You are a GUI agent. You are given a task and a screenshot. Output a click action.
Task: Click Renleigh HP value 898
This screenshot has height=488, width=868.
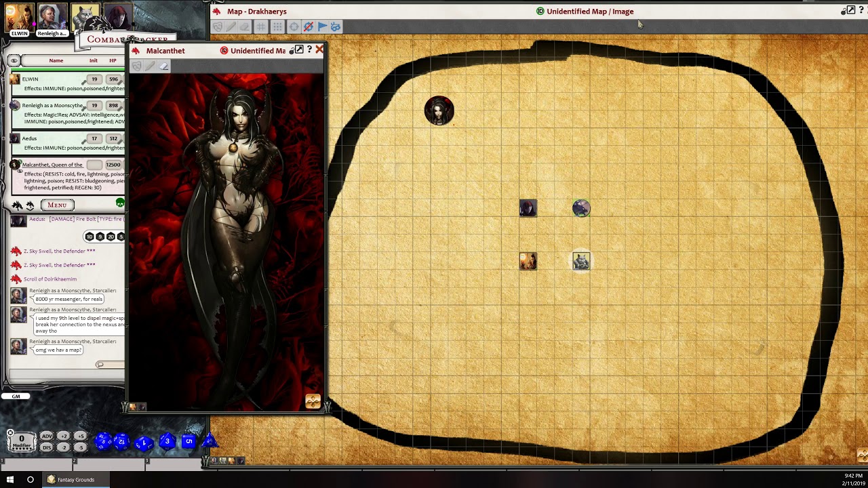(113, 106)
